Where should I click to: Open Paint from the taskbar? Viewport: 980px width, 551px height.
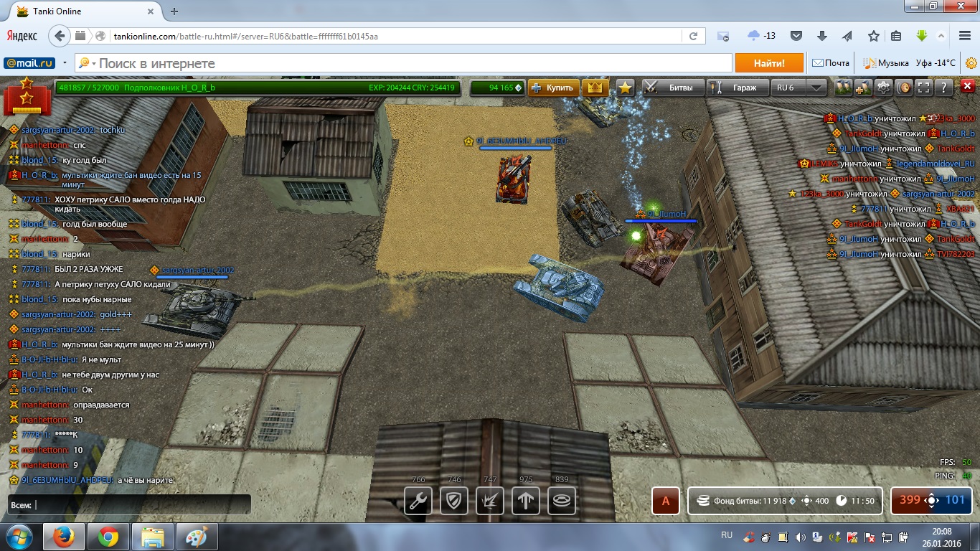(x=196, y=537)
